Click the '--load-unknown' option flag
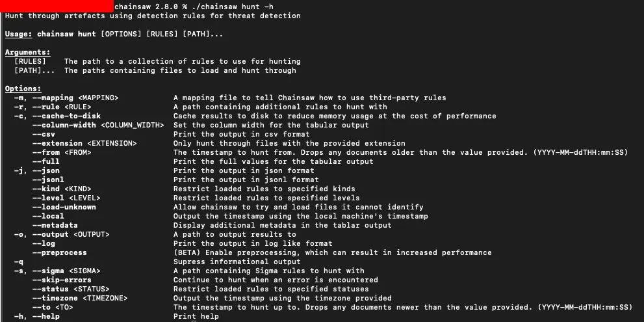This screenshot has height=322, width=644. point(64,207)
